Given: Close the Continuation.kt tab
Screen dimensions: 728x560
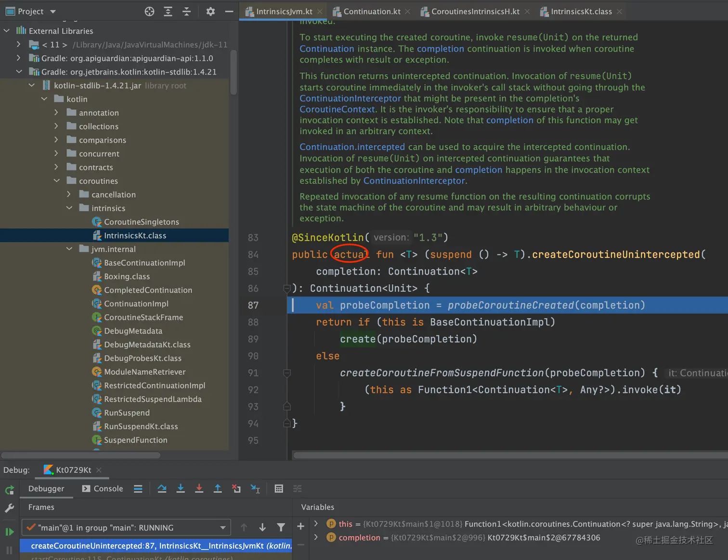Looking at the screenshot, I should [408, 12].
